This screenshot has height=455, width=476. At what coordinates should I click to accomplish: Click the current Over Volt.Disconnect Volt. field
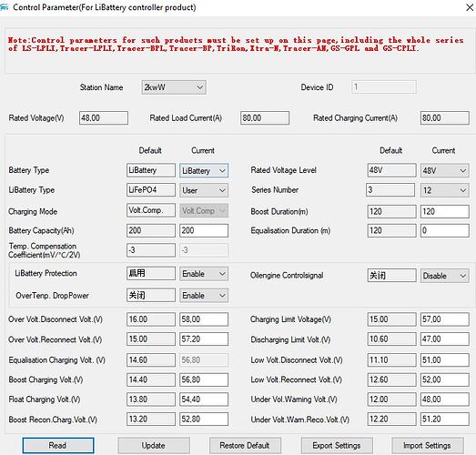tap(204, 319)
